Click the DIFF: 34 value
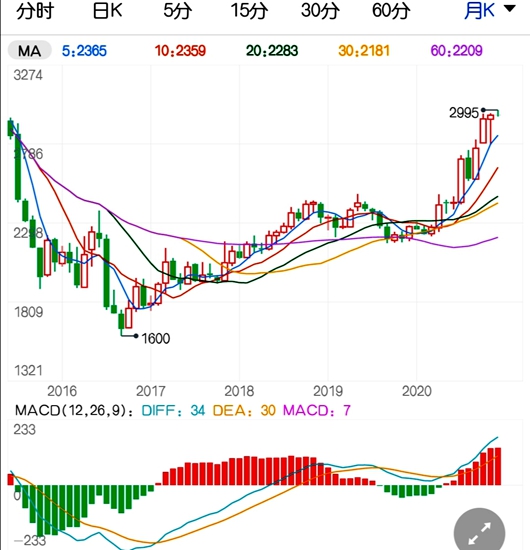 click(x=173, y=410)
